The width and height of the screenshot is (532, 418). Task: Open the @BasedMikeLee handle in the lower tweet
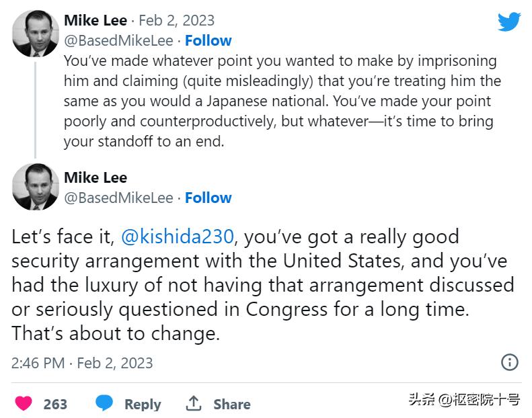click(118, 198)
